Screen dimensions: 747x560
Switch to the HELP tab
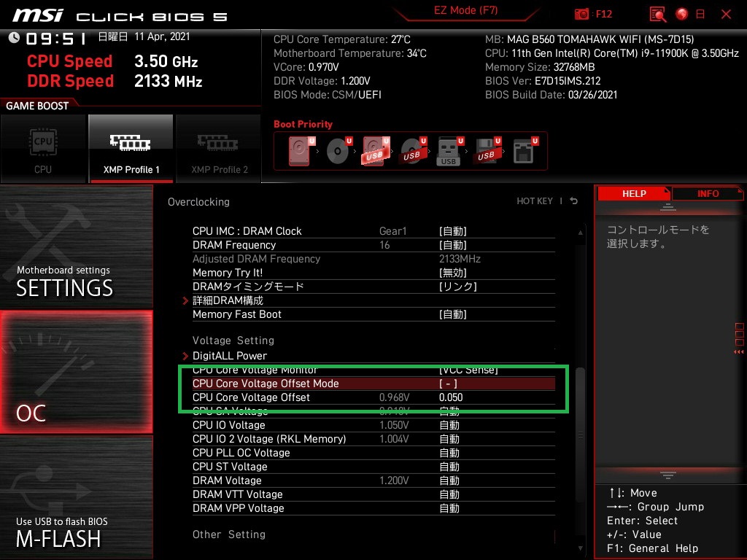pos(634,194)
